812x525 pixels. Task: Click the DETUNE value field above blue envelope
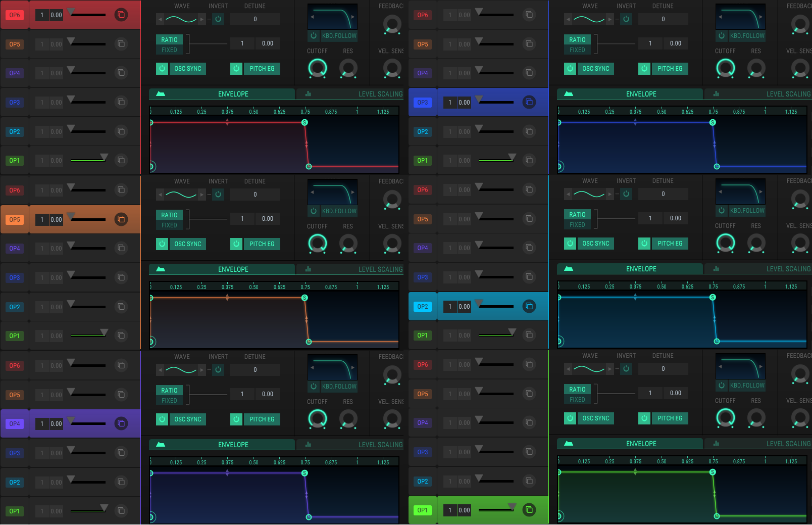663,19
